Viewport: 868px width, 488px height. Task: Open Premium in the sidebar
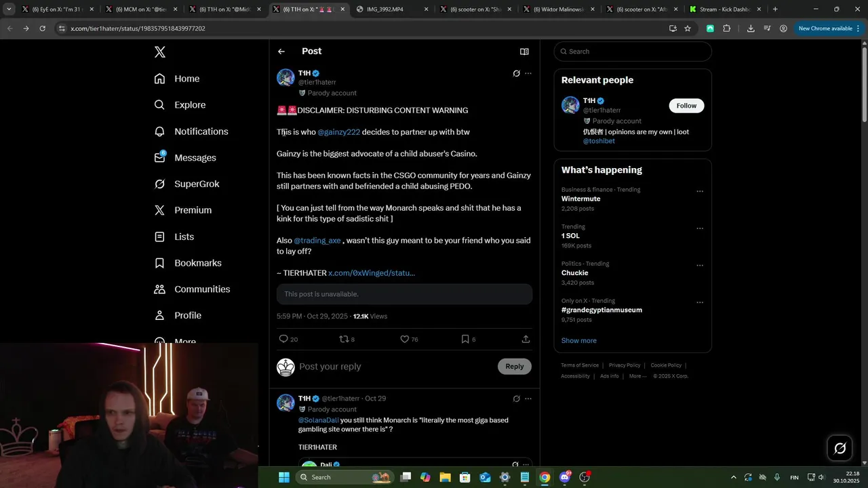point(182,210)
